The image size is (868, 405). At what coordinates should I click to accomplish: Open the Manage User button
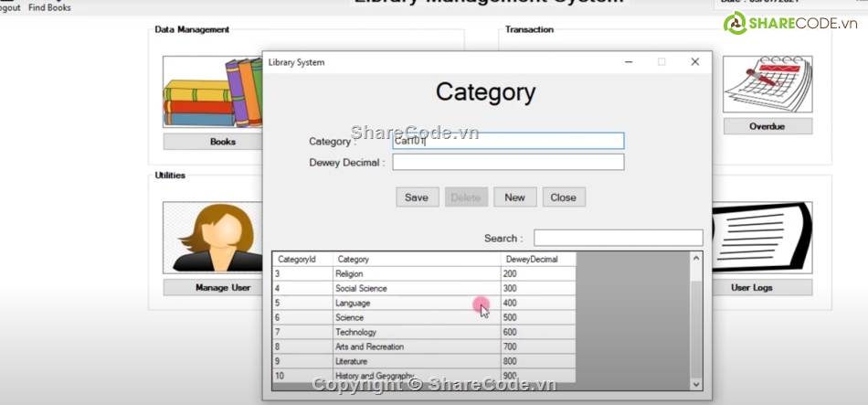tap(222, 287)
